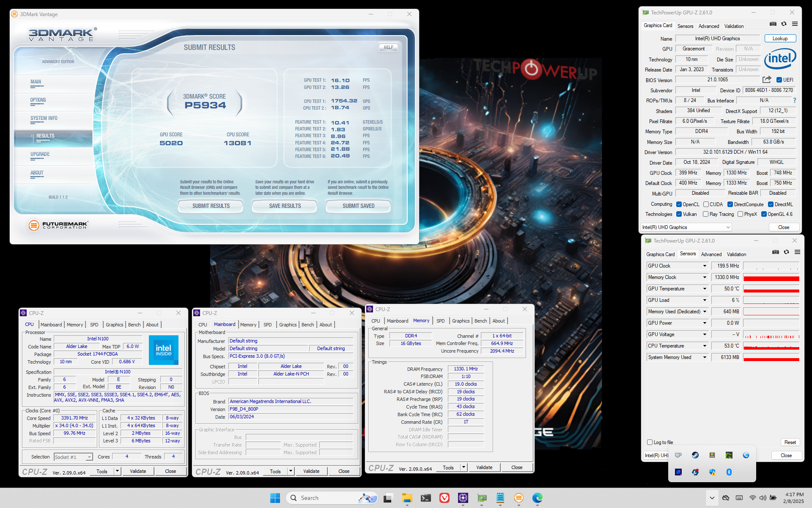Open SPD tab in CPU-Z Memory window

click(440, 321)
